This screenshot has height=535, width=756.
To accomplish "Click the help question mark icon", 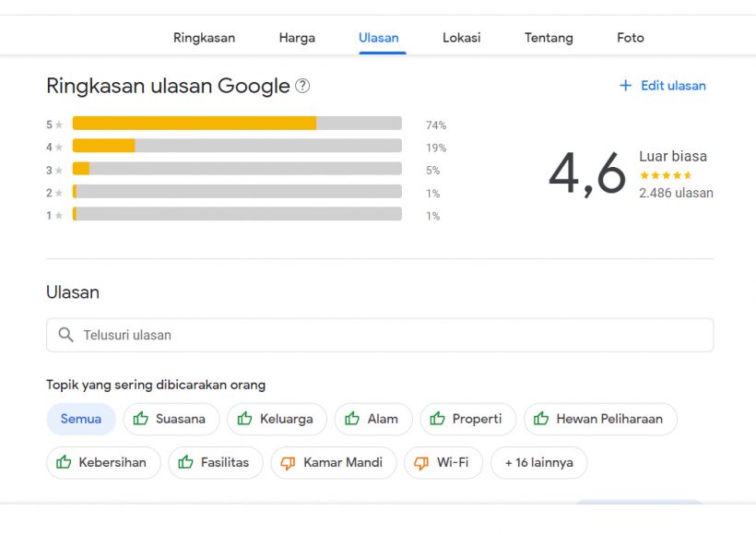I will pos(302,87).
